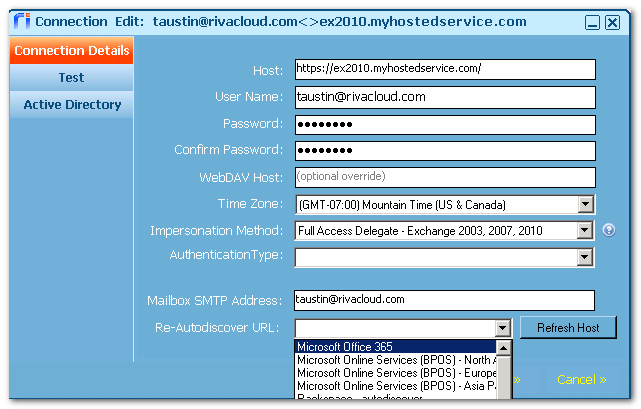Close the Connection Edit window

pyautogui.click(x=612, y=22)
